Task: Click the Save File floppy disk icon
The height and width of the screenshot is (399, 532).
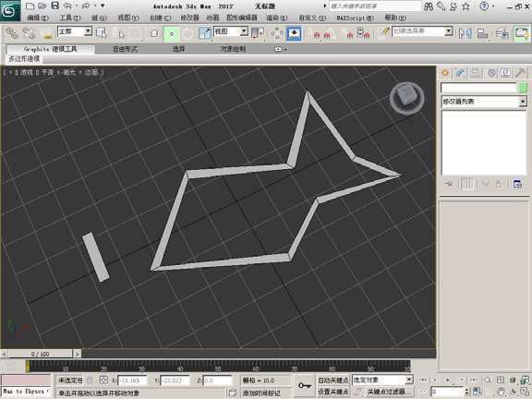Action: [x=54, y=6]
